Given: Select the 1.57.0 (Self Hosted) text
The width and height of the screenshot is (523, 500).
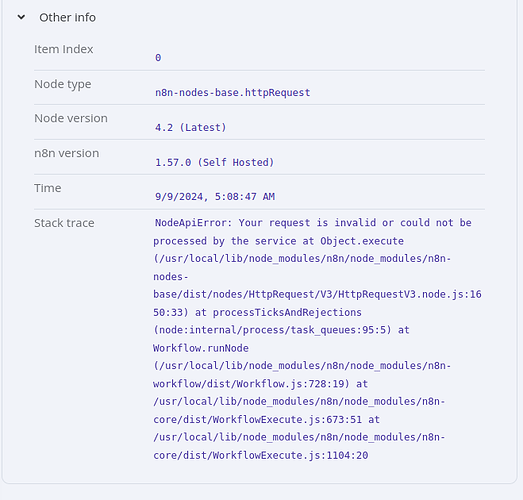Looking at the screenshot, I should click(x=214, y=162).
